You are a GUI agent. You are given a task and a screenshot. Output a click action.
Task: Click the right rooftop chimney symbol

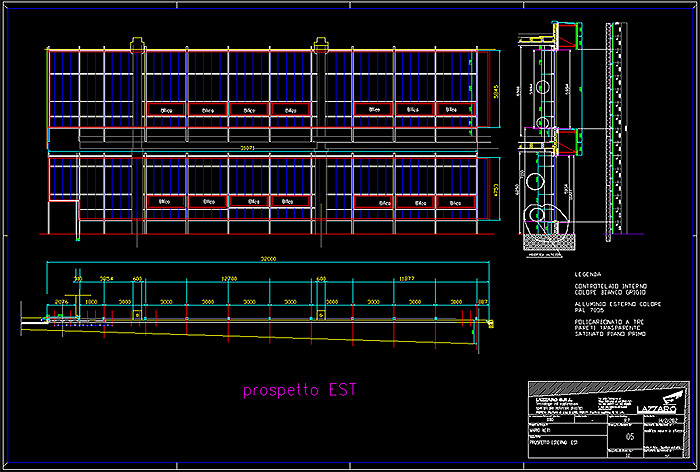click(x=321, y=44)
